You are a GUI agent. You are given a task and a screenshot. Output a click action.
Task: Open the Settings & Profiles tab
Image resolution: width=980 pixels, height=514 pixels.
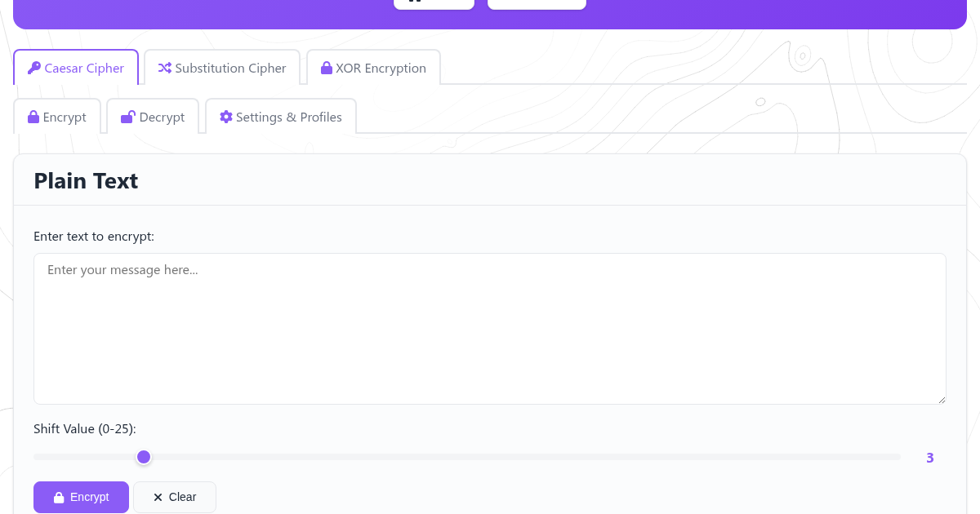point(281,117)
